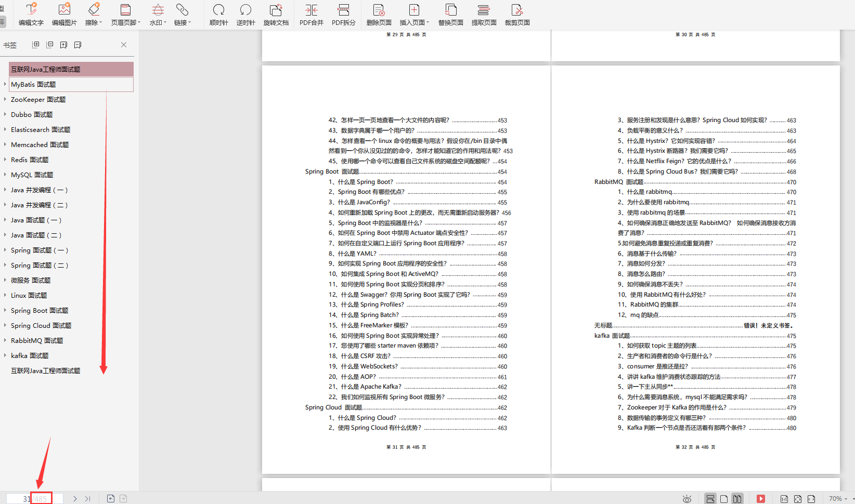Open 页眉页脚 header and footer options
855x504 pixels.
[126, 15]
